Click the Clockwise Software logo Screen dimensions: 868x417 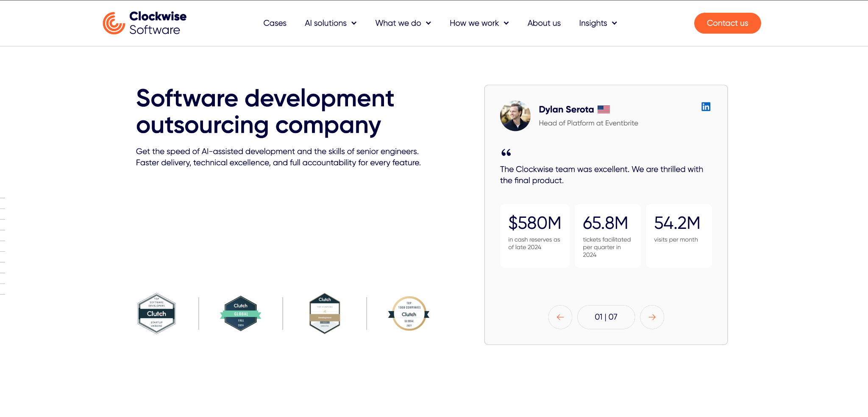pyautogui.click(x=145, y=23)
